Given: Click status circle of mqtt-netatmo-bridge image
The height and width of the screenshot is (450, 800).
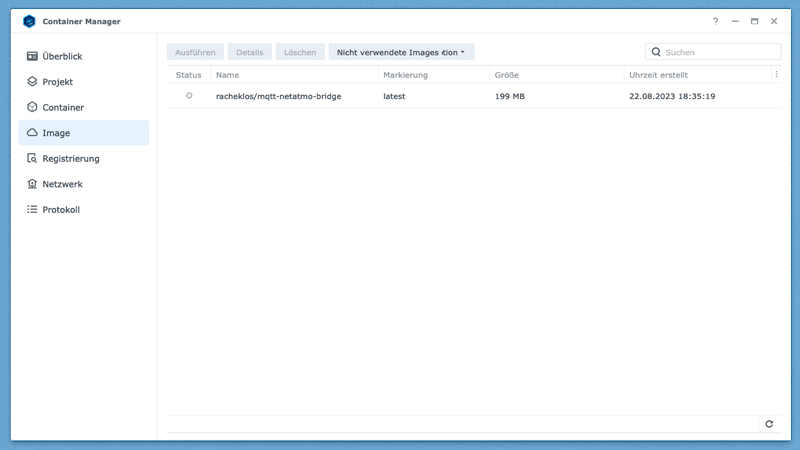Looking at the screenshot, I should click(x=189, y=96).
